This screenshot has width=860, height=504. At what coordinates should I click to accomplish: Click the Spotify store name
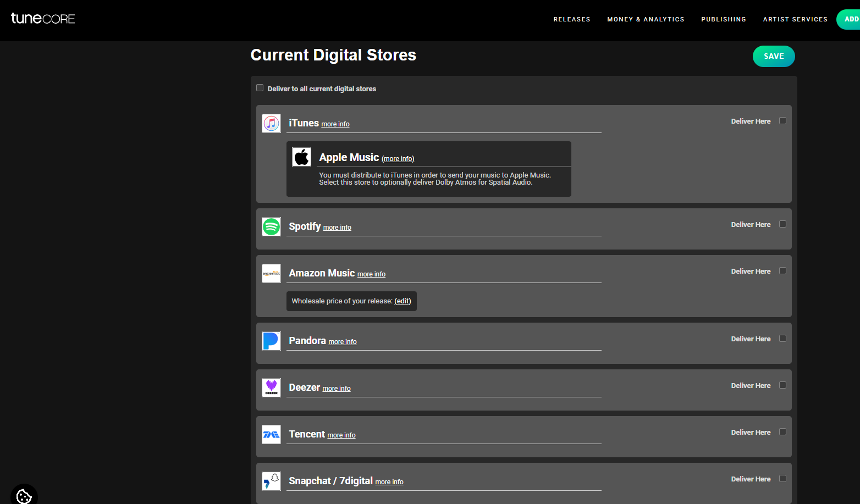pos(305,226)
